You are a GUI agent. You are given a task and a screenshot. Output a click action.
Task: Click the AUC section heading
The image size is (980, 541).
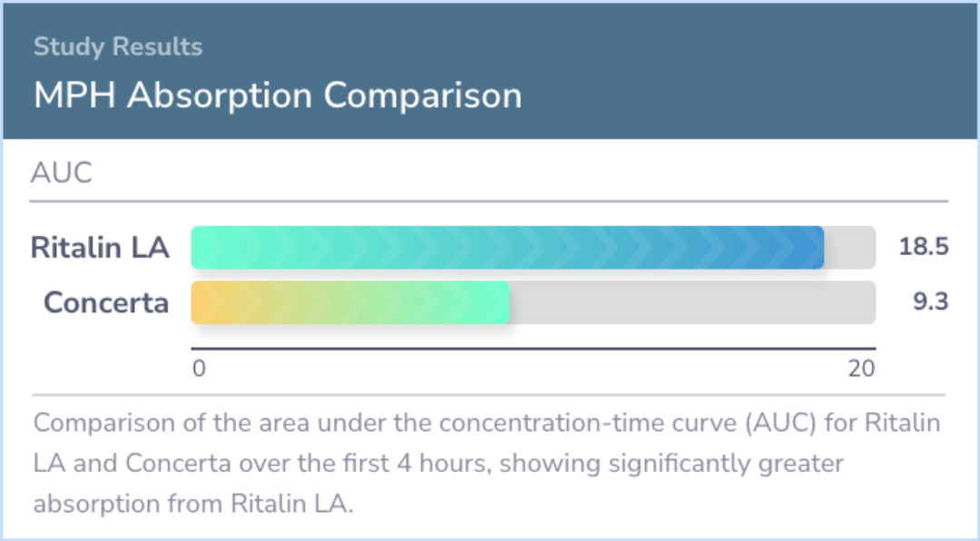pos(62,172)
